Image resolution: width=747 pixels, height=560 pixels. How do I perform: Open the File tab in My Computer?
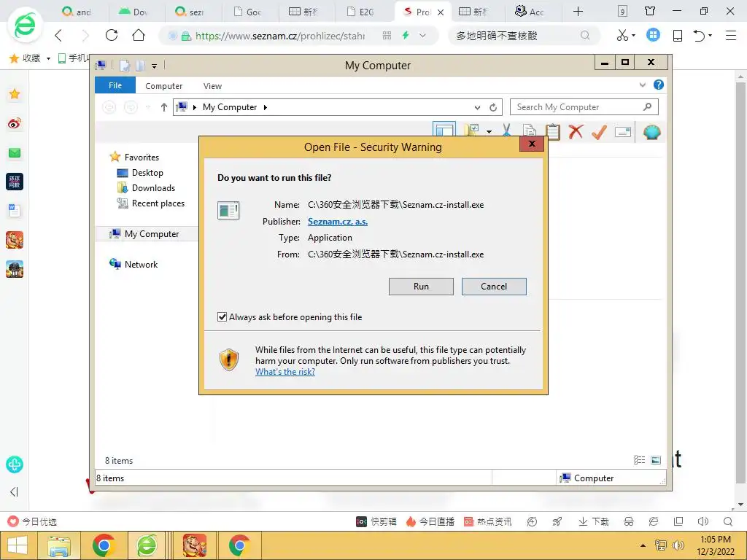click(x=115, y=86)
